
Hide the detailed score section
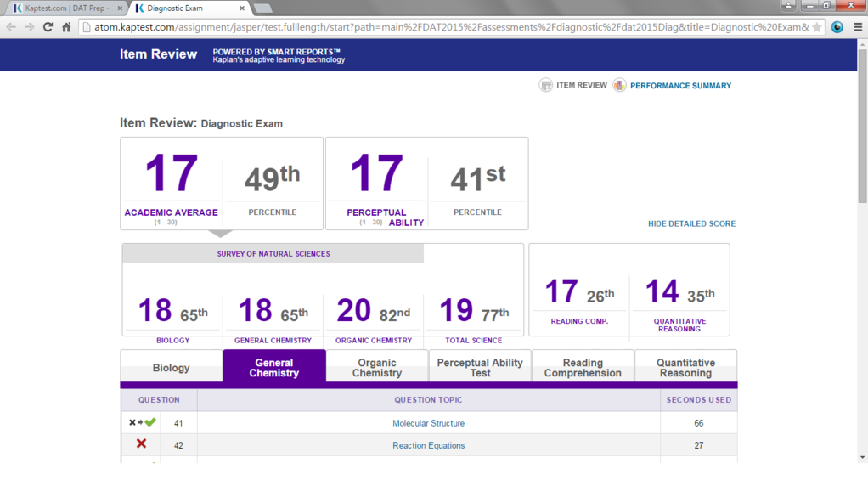click(691, 224)
